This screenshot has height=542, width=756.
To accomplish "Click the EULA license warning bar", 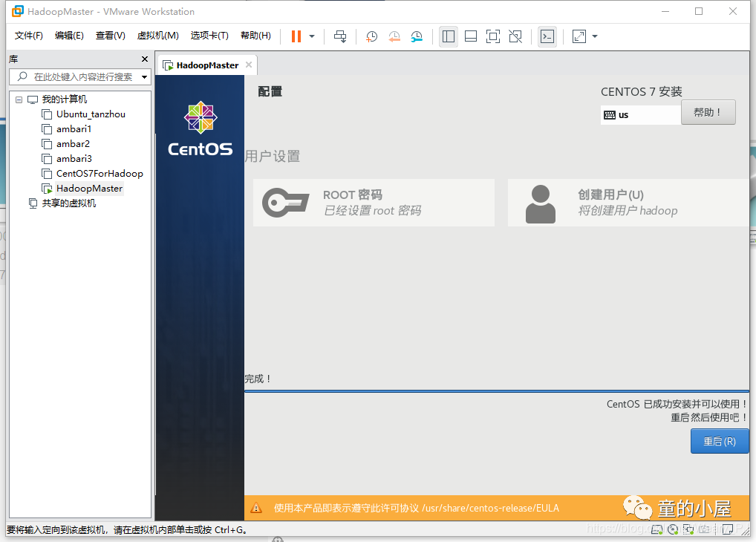I will click(x=497, y=508).
